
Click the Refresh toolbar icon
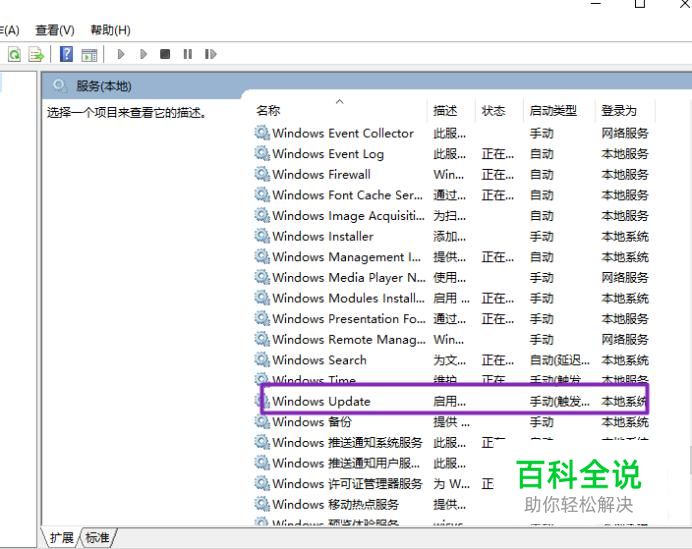click(14, 55)
